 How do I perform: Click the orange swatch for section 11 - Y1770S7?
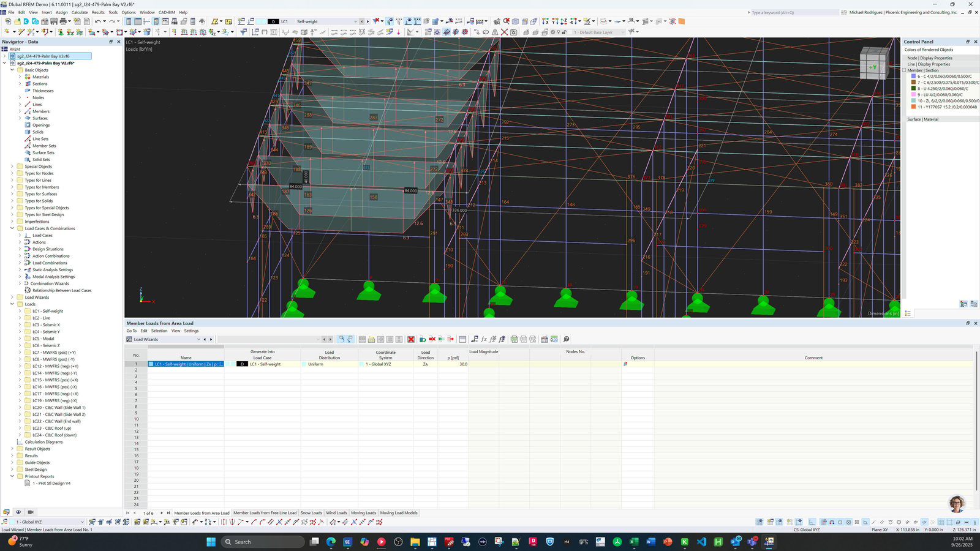[x=913, y=107]
